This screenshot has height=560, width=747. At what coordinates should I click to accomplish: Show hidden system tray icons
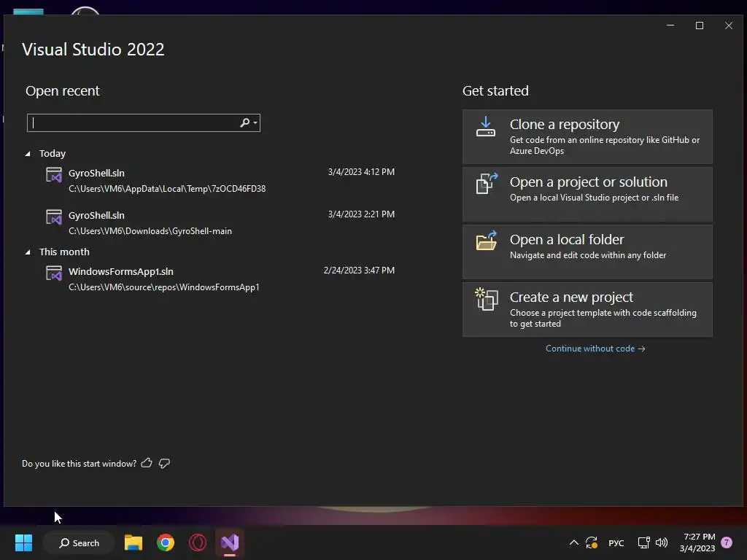(574, 542)
